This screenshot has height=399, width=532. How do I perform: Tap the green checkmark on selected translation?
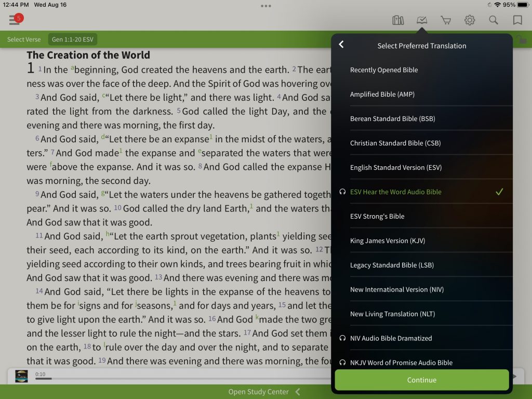[x=499, y=192]
